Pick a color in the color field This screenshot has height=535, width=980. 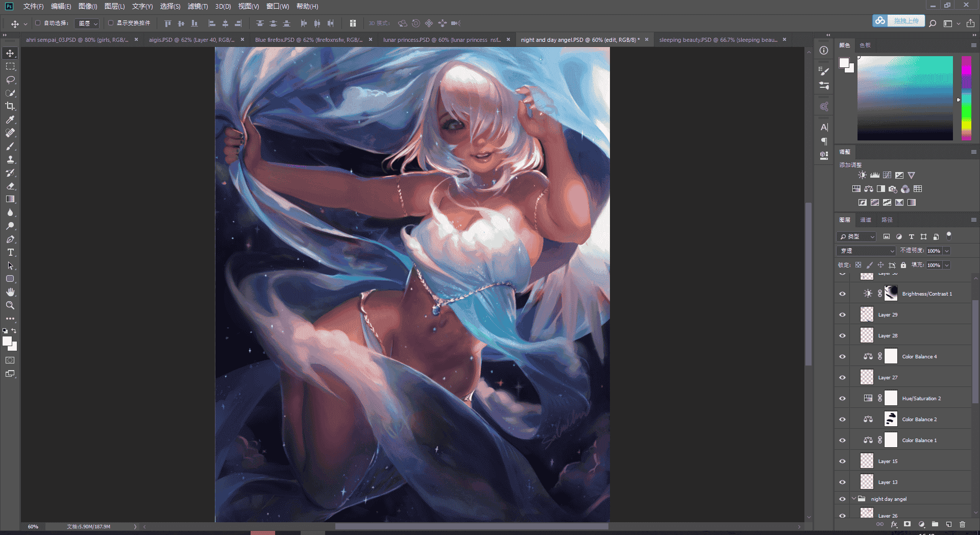coord(905,98)
